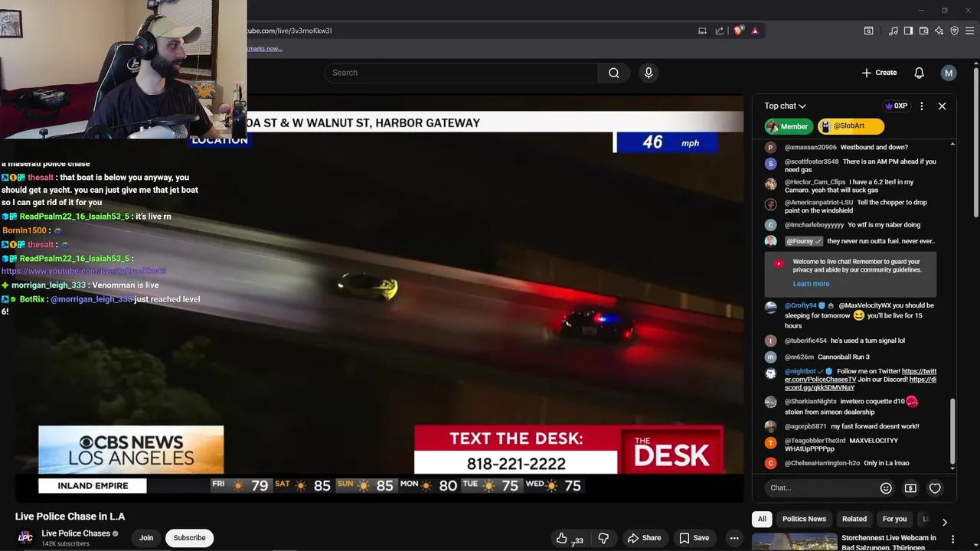
Task: Open the emoji picker in chat
Action: 886,488
